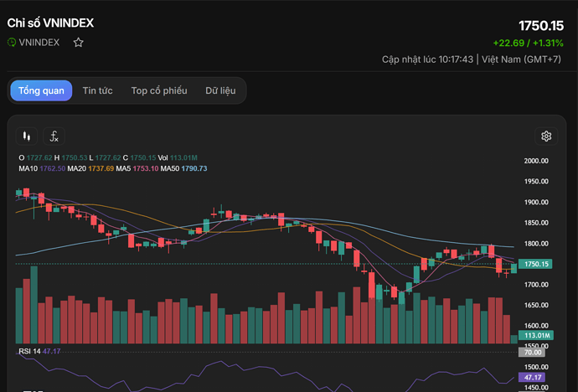Click the 47.17 RSI tag on axis
Viewport: 578px width, 392px height.
point(532,377)
